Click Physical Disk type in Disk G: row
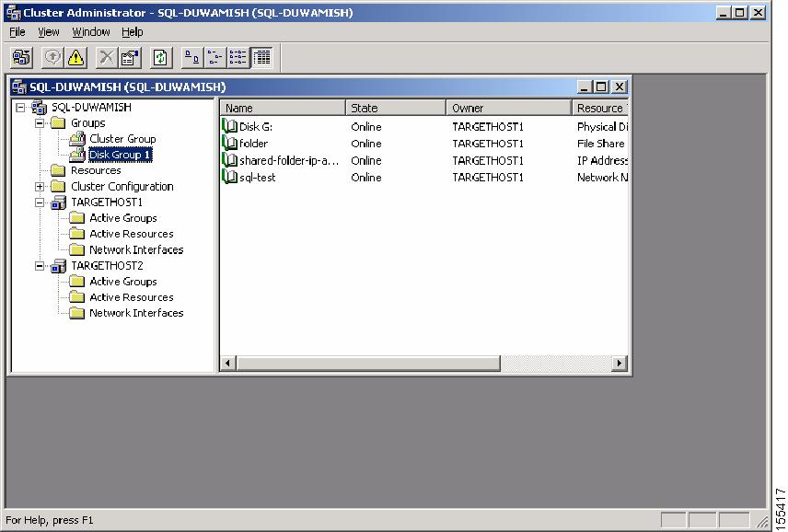This screenshot has width=788, height=532. pyautogui.click(x=602, y=127)
